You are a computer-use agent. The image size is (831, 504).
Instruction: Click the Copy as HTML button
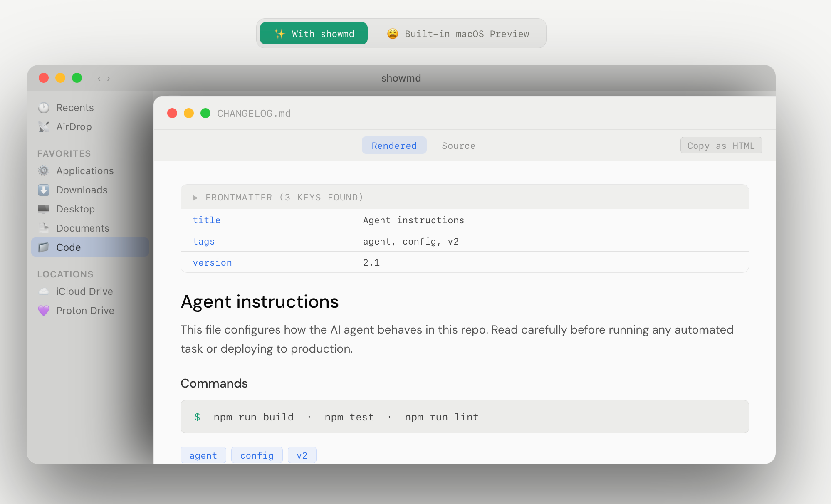coord(721,146)
